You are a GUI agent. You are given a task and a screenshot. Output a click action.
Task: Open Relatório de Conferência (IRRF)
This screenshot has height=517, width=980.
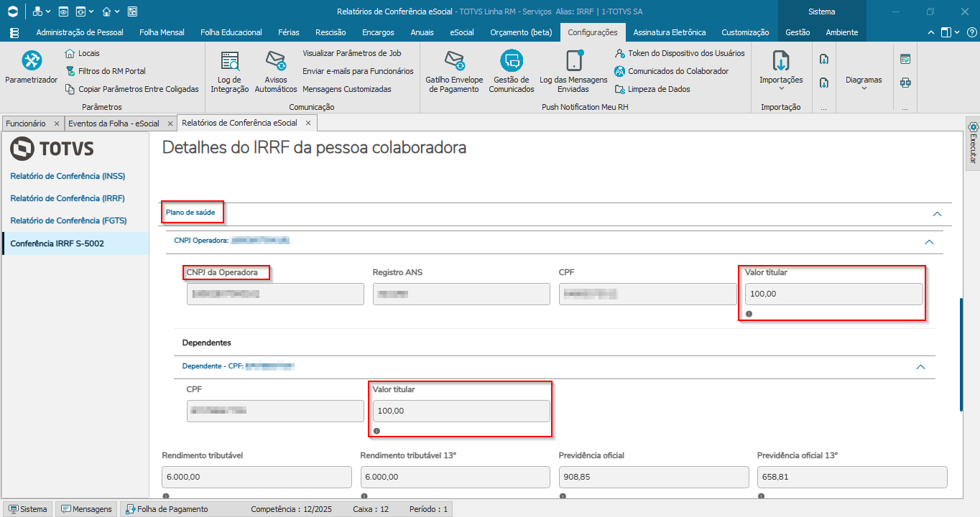point(68,198)
